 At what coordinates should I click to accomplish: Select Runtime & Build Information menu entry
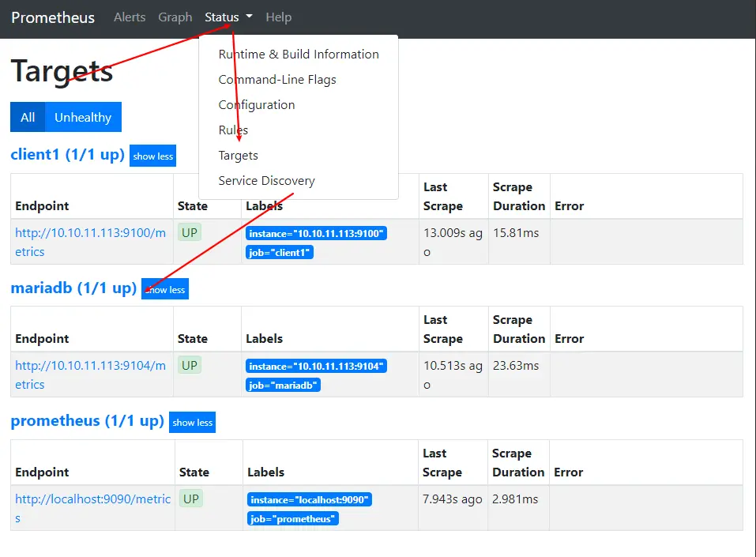pos(299,55)
